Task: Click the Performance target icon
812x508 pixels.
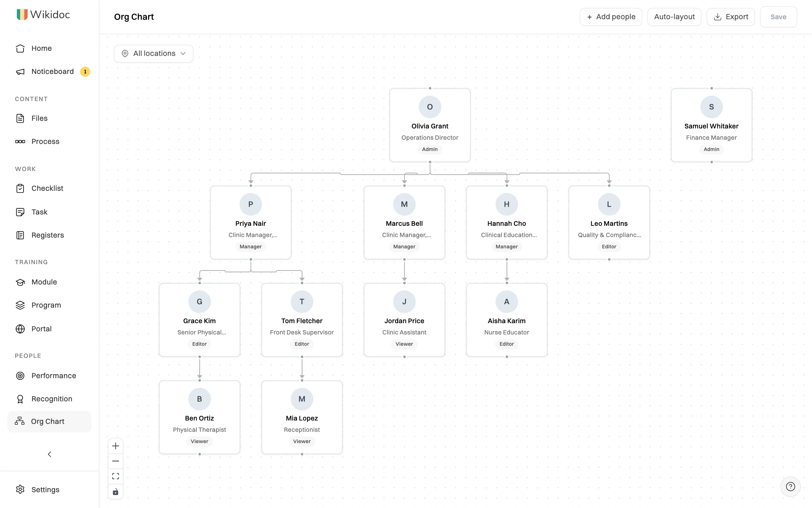Action: coord(20,376)
